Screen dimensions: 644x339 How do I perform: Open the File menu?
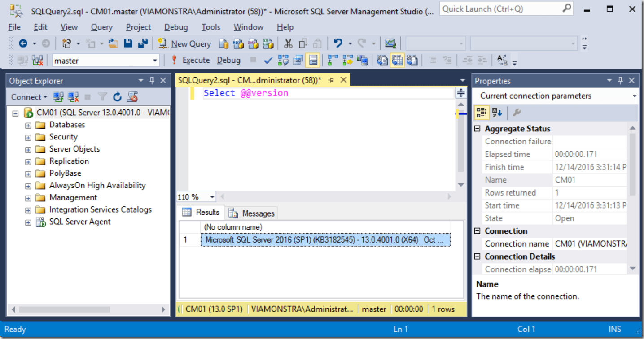pyautogui.click(x=14, y=27)
